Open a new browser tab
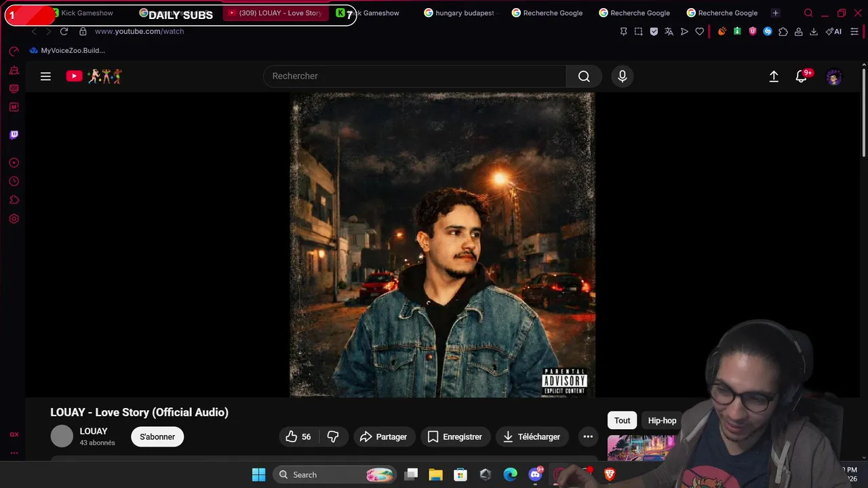Viewport: 868px width, 488px height. coord(775,13)
